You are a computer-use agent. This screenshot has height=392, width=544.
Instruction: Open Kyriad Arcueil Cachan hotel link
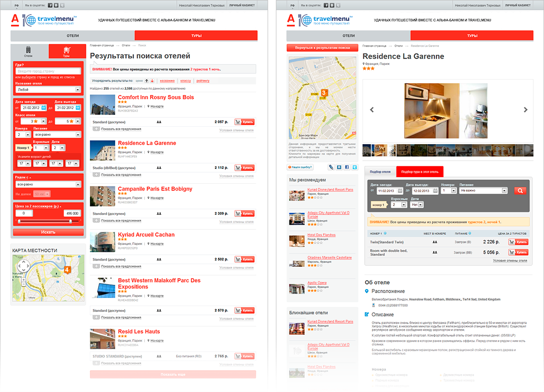pos(146,235)
